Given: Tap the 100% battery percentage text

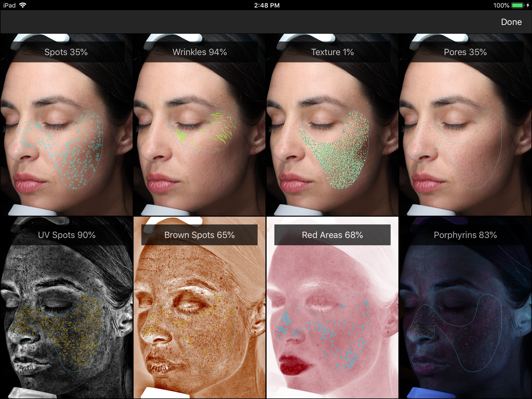Looking at the screenshot, I should (501, 5).
